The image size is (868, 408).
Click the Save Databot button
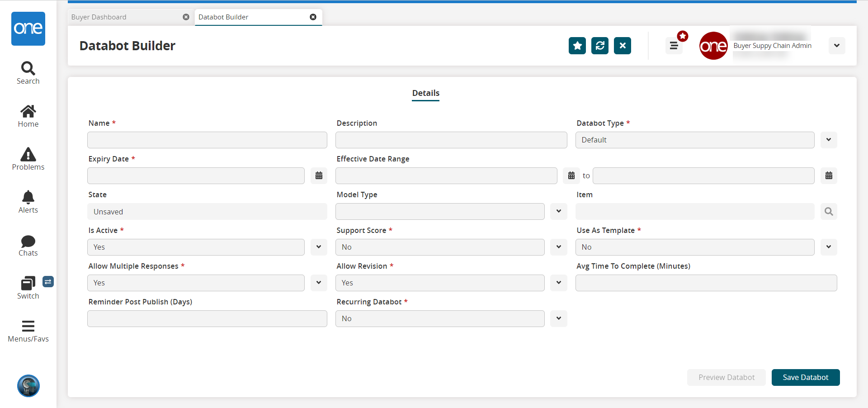click(805, 377)
